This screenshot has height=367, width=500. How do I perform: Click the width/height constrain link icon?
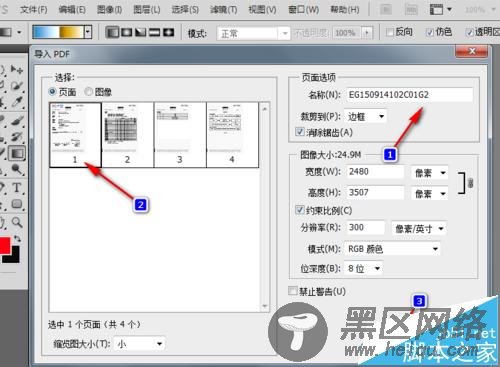470,183
